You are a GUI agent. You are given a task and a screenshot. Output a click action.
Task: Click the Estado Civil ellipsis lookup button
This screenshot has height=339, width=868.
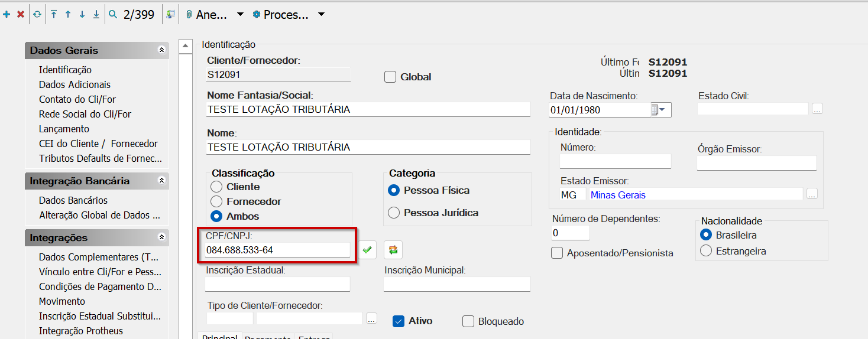tap(817, 109)
